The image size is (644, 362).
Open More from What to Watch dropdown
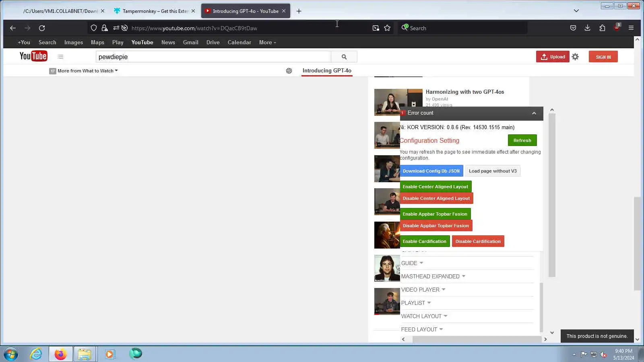point(84,71)
